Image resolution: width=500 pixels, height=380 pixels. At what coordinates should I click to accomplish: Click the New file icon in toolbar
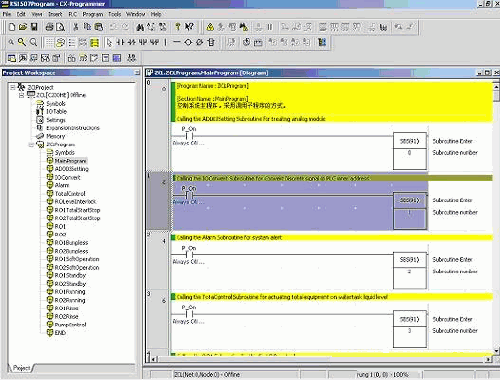tap(12, 27)
